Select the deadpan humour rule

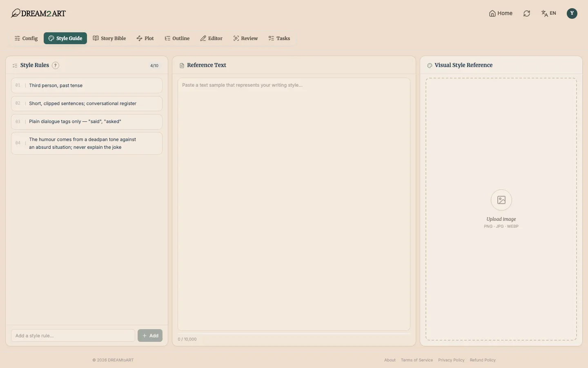click(x=87, y=143)
